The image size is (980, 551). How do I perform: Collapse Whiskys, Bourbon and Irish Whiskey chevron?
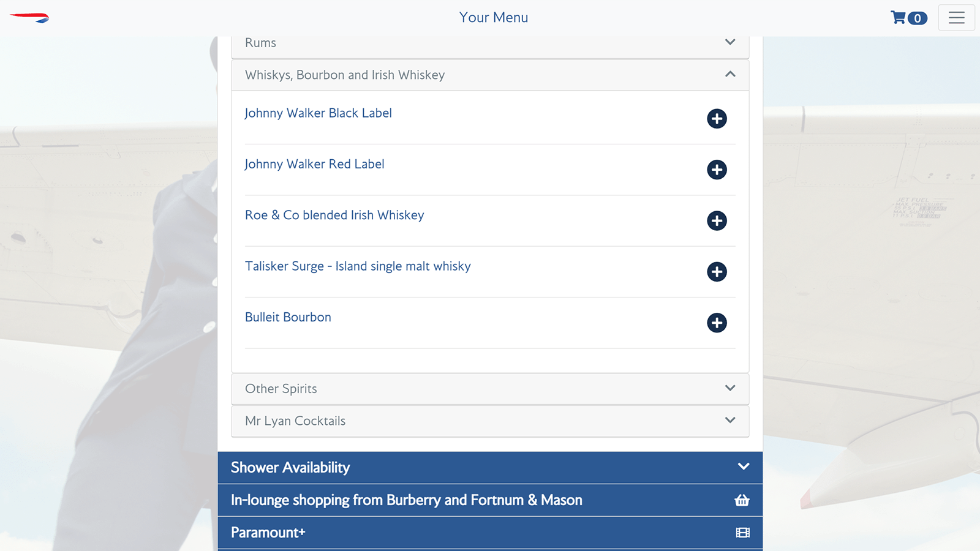click(730, 74)
